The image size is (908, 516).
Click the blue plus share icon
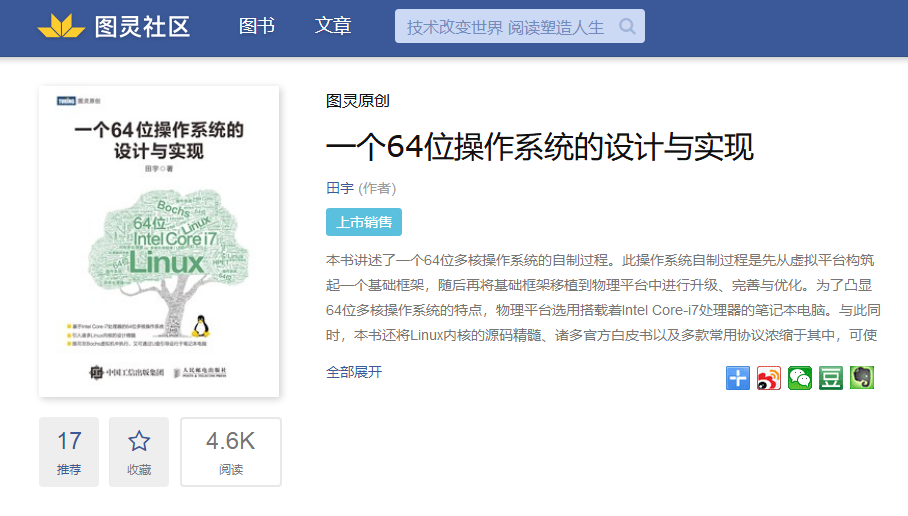(738, 378)
